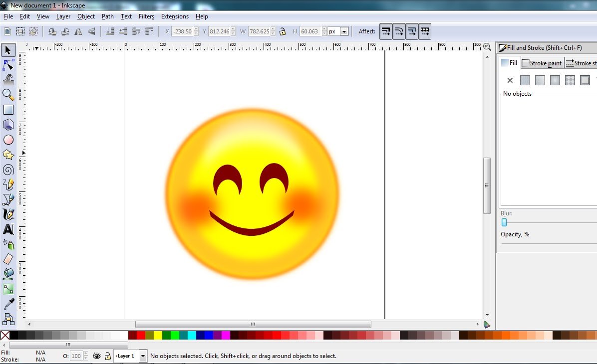Pick the Eraser tool
Screen dimensions: 597x364
tap(8, 259)
